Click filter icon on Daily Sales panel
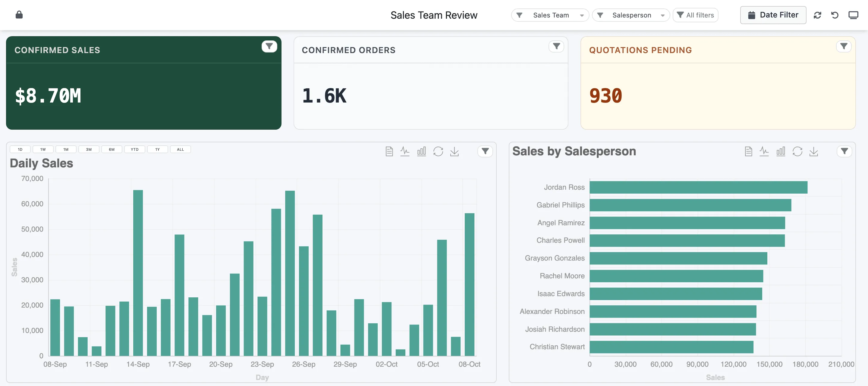The width and height of the screenshot is (868, 386). pos(485,151)
